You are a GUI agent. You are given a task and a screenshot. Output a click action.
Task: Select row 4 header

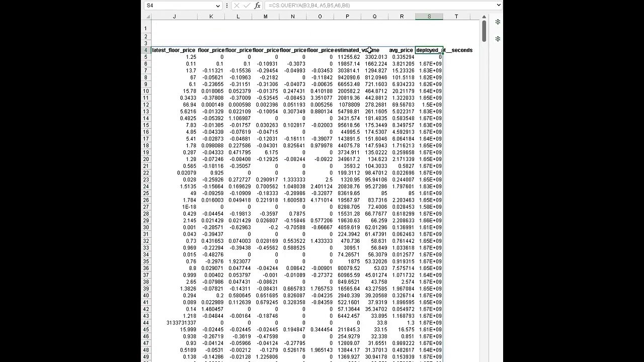(146, 50)
